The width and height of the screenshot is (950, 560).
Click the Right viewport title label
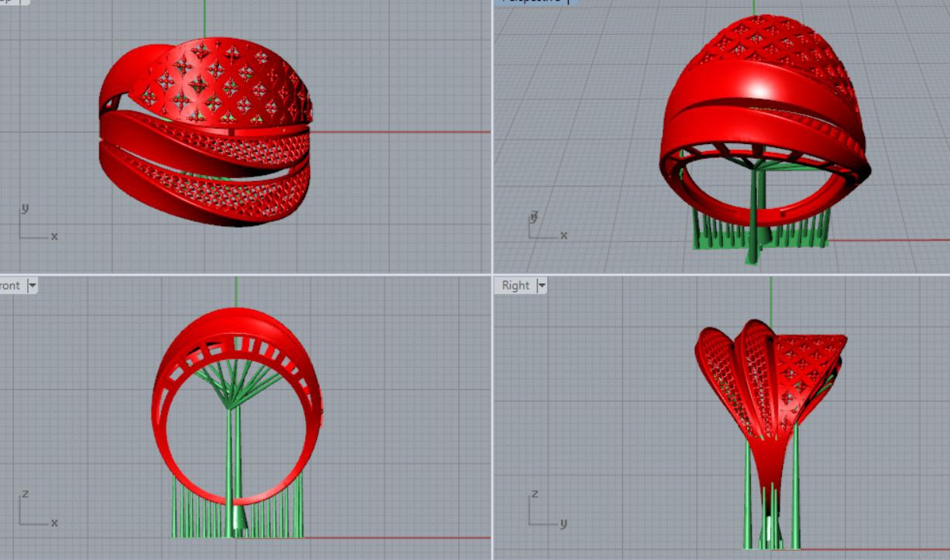515,286
